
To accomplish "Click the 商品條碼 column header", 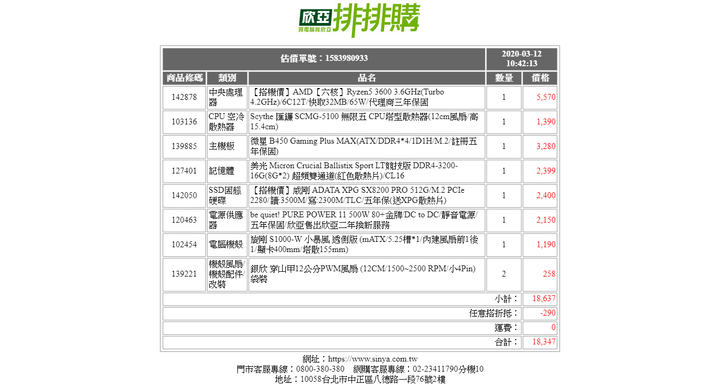I will point(184,78).
